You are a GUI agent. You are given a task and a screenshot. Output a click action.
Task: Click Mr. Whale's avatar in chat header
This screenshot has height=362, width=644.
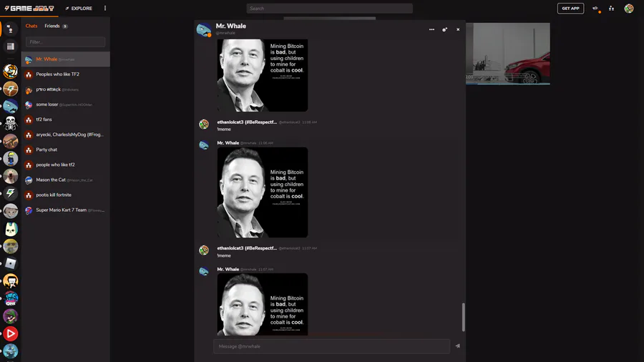tap(204, 29)
